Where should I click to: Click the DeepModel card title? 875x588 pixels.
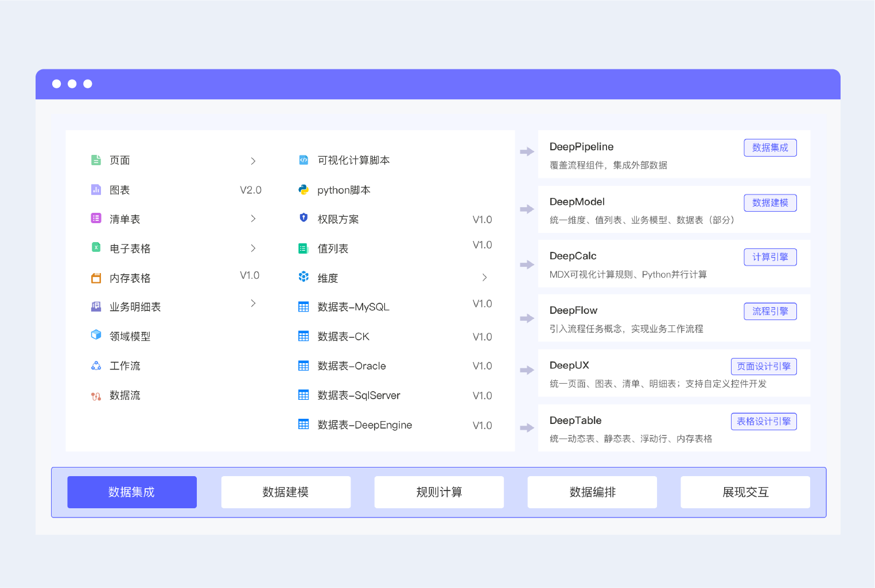point(577,202)
